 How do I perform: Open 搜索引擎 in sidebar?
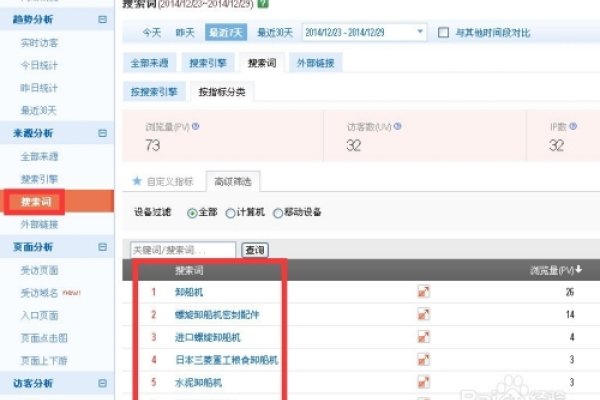click(39, 179)
